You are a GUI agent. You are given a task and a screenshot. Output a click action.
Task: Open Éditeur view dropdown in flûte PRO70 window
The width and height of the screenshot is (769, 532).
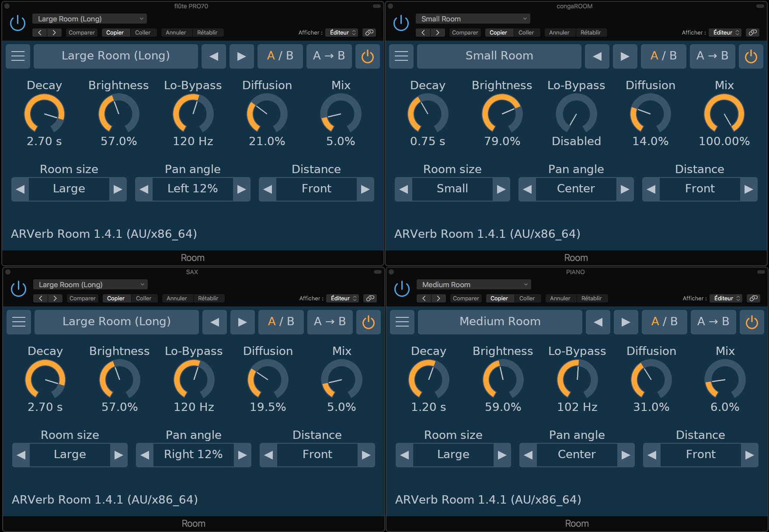pyautogui.click(x=342, y=32)
